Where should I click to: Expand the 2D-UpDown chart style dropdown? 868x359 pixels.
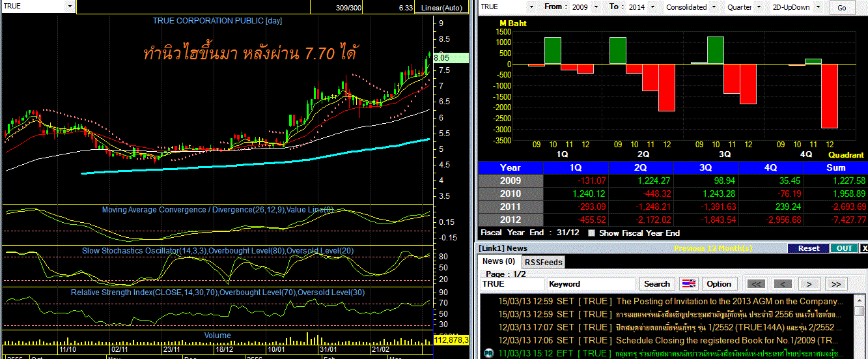[817, 7]
